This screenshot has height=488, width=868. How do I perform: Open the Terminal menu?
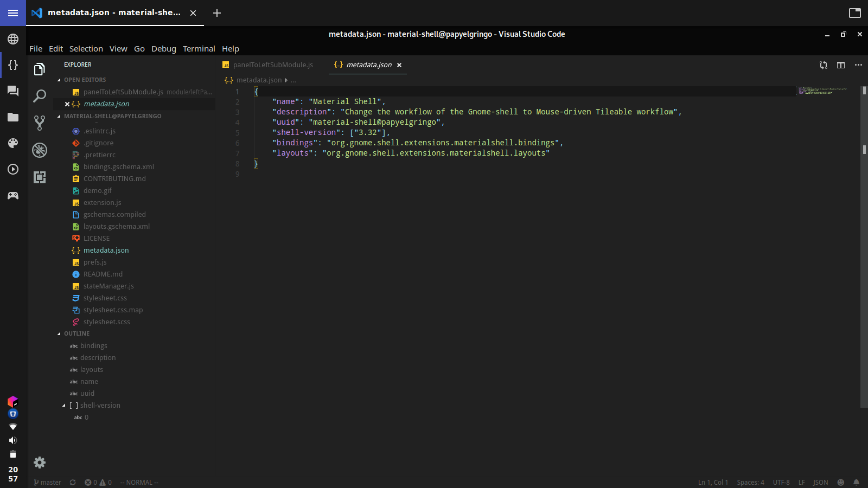(x=199, y=49)
